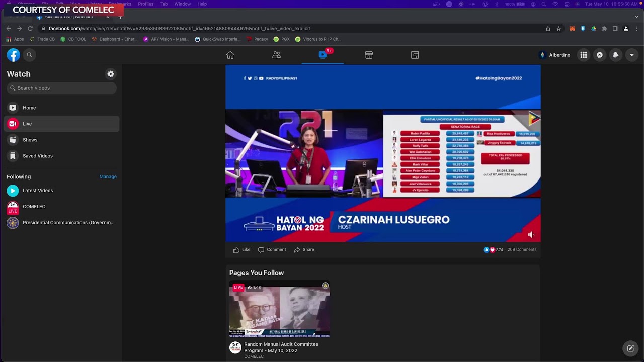Open Chrome profile avatar
The height and width of the screenshot is (362, 644).
coord(626,29)
